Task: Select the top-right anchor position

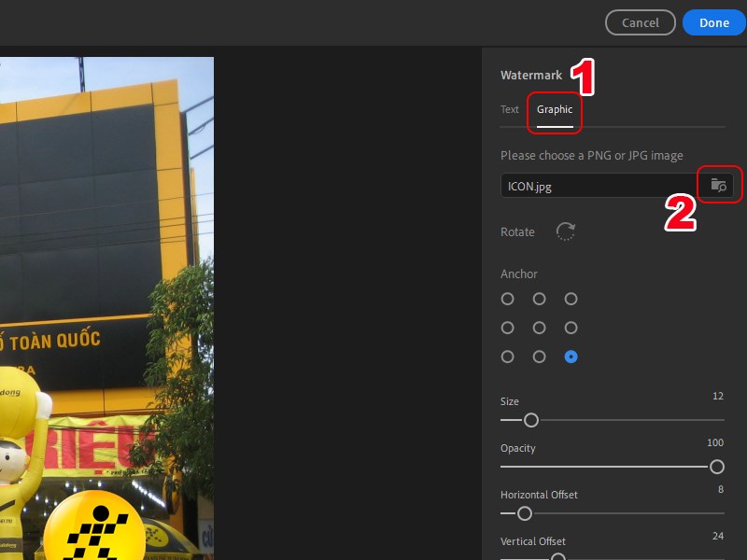Action: click(x=571, y=299)
